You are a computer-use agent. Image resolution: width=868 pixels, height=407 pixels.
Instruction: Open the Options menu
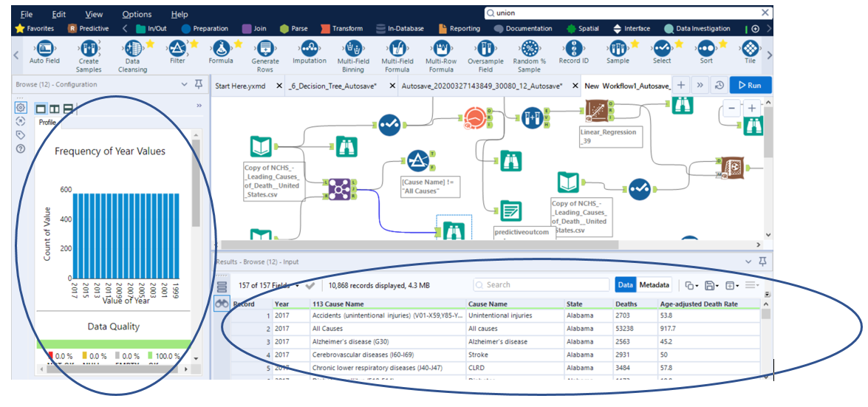(137, 14)
